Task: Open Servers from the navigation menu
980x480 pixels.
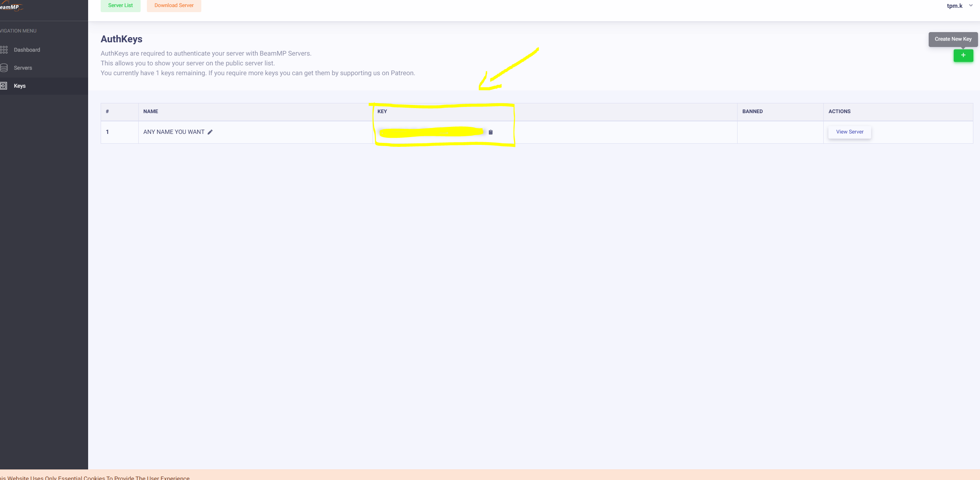Action: click(x=23, y=68)
